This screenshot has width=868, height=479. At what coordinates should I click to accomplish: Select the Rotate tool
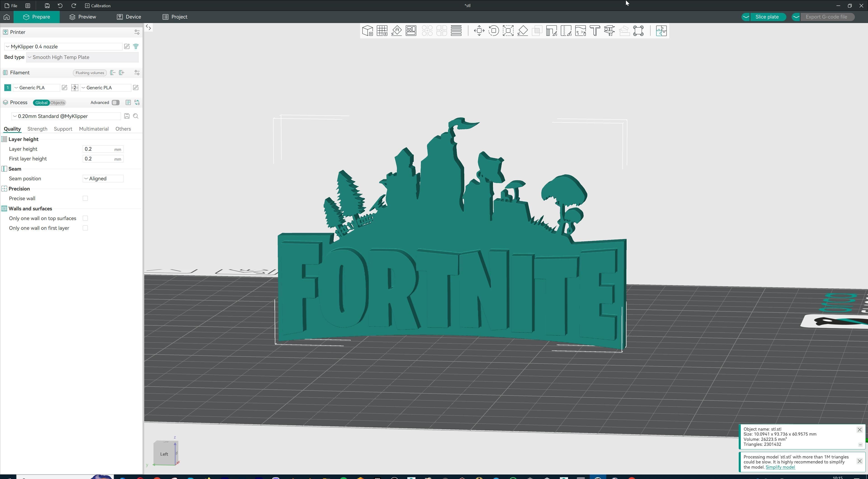pyautogui.click(x=494, y=31)
